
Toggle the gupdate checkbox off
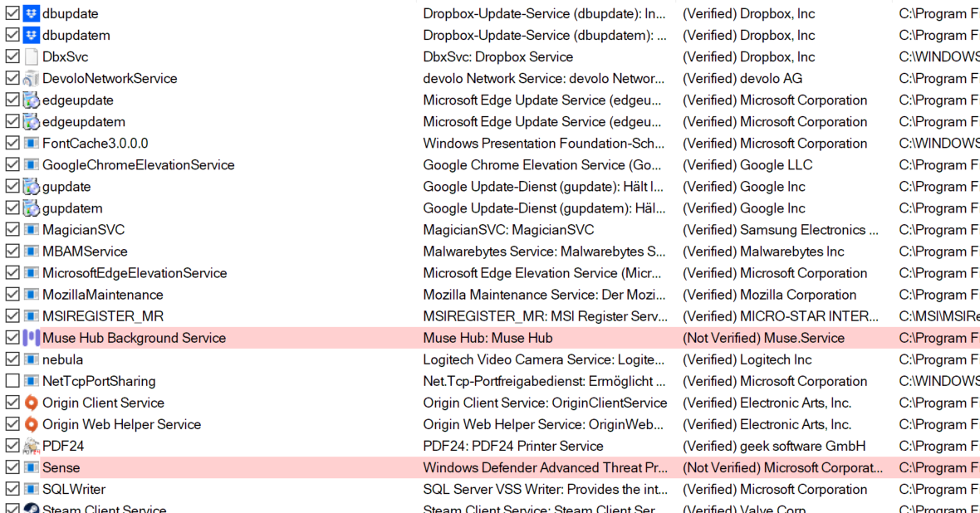(x=12, y=187)
